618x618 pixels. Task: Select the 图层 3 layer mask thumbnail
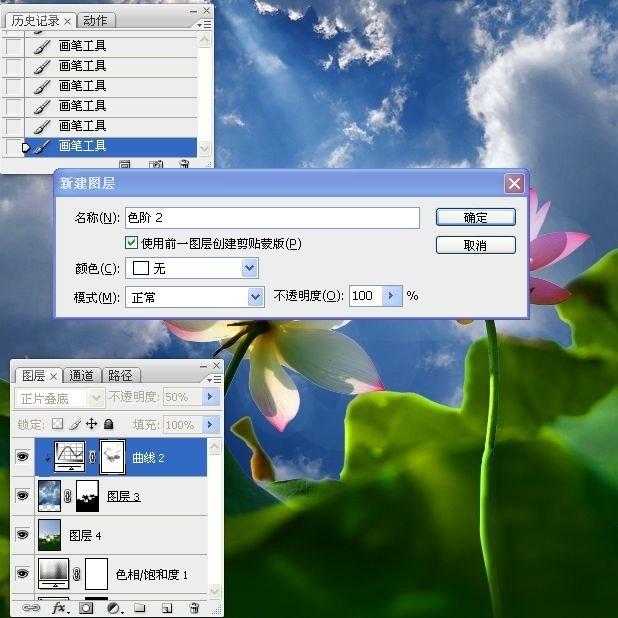point(87,496)
